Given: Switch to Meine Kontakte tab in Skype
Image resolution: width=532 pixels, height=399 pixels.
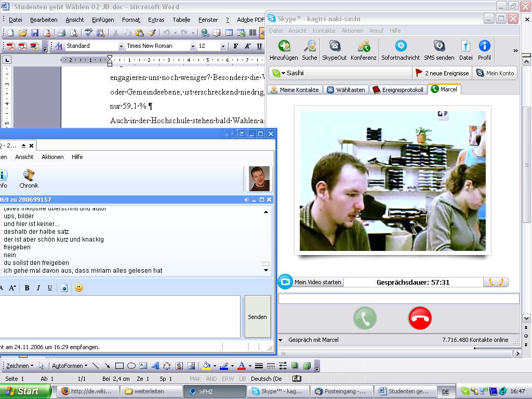Looking at the screenshot, I should point(295,89).
